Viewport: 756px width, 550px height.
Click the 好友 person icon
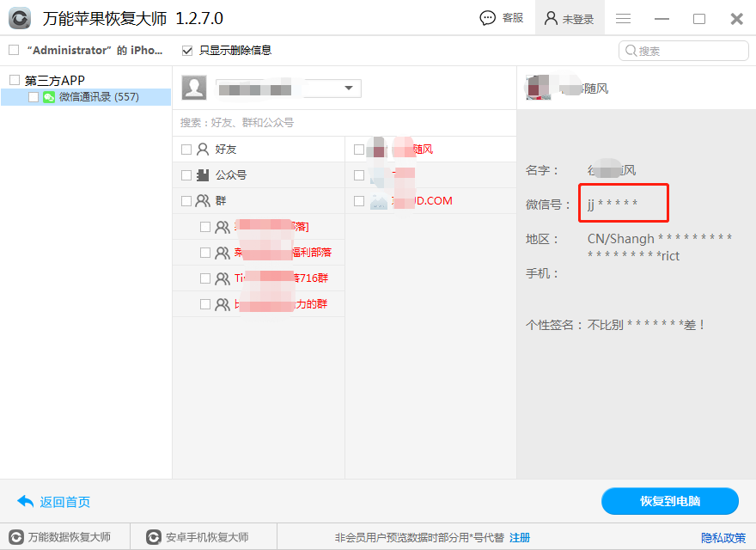pyautogui.click(x=203, y=149)
